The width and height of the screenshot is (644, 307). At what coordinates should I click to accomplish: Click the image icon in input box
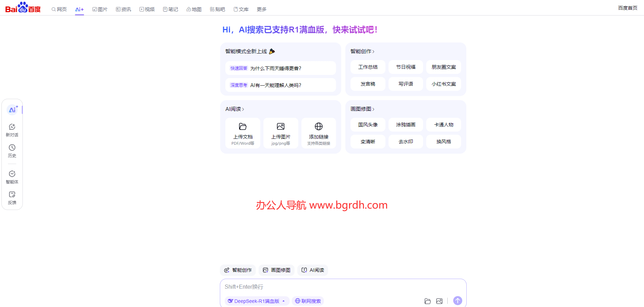coord(439,301)
